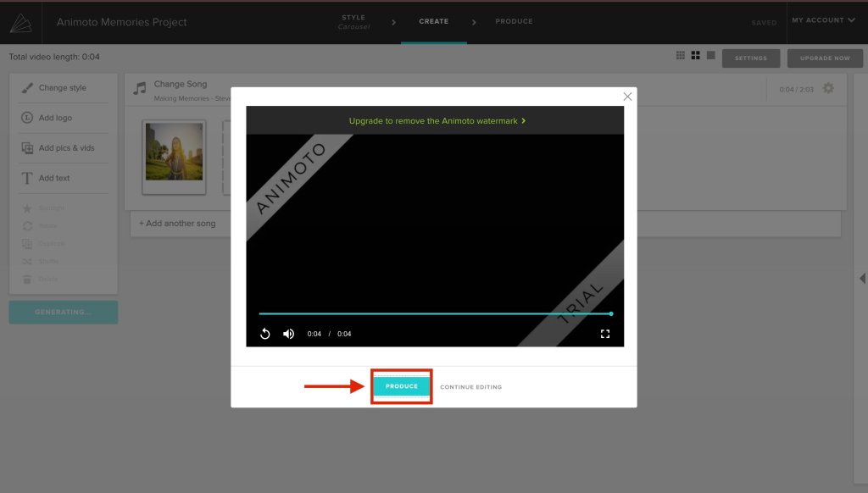The width and height of the screenshot is (868, 493).
Task: Mute the preview video volume
Action: point(288,334)
